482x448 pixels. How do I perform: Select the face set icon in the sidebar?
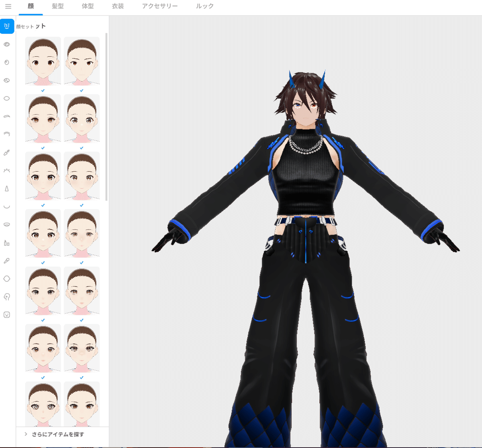(7, 26)
